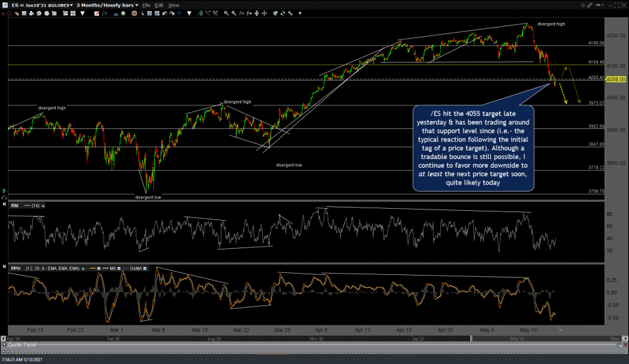The image size is (629, 364).
Task: Click the red crosshair grid toolbar icon
Action: pos(9,14)
